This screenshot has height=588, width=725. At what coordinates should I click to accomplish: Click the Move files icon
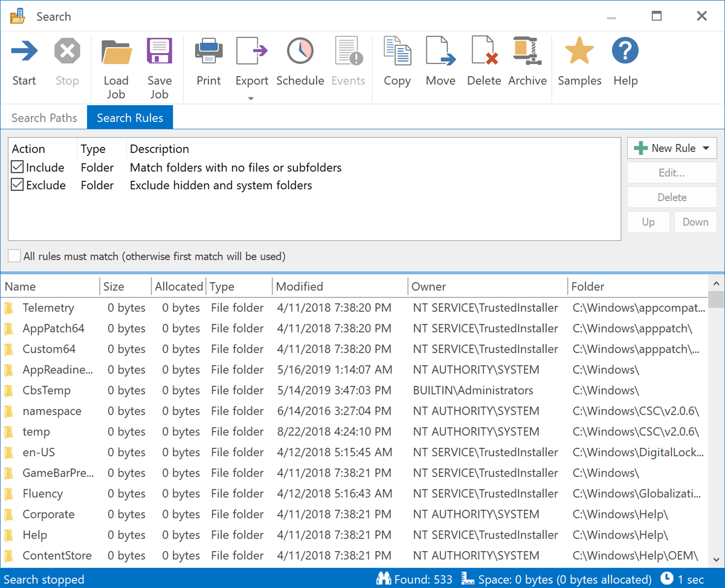(440, 51)
